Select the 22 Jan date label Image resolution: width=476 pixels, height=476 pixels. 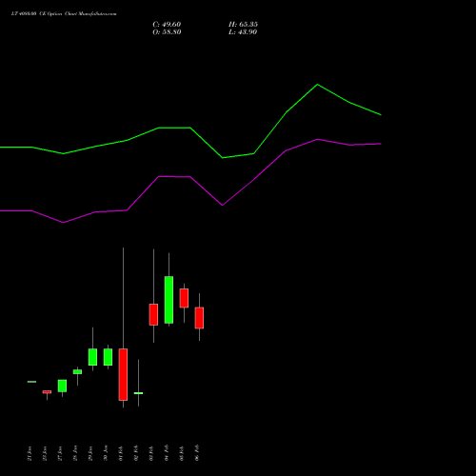[x=45, y=453]
